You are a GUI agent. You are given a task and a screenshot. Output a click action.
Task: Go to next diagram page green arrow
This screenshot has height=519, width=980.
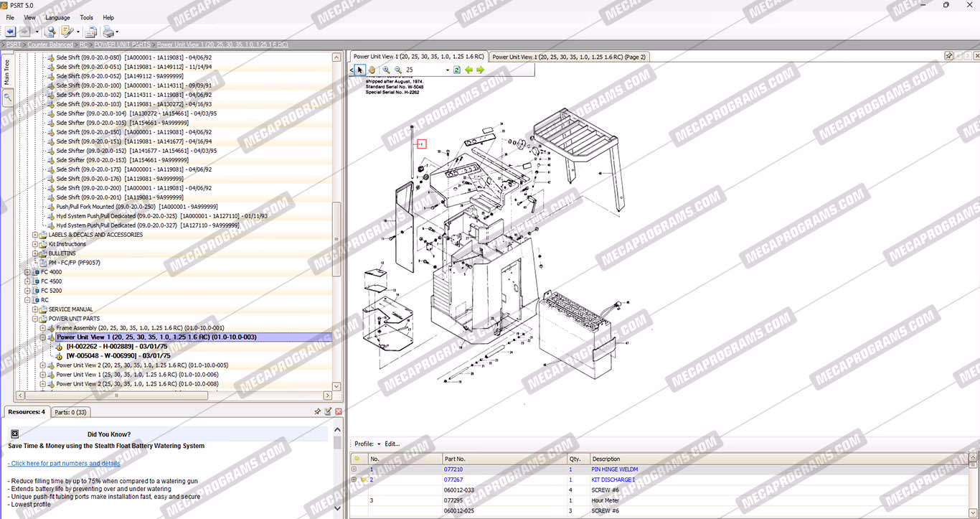480,70
